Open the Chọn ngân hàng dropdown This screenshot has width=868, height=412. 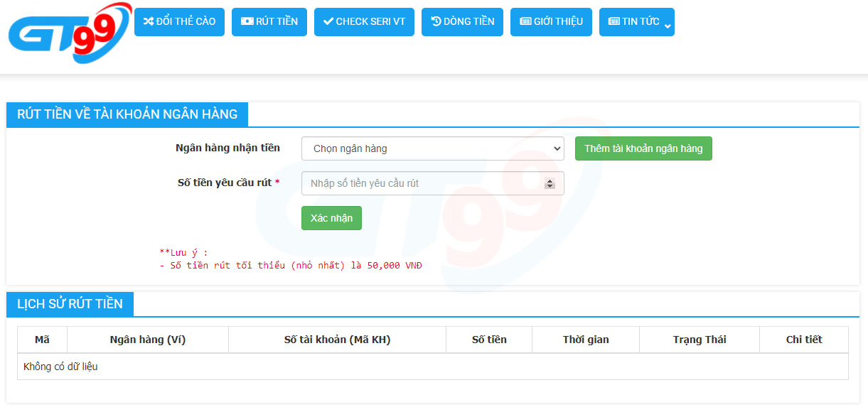click(x=433, y=148)
